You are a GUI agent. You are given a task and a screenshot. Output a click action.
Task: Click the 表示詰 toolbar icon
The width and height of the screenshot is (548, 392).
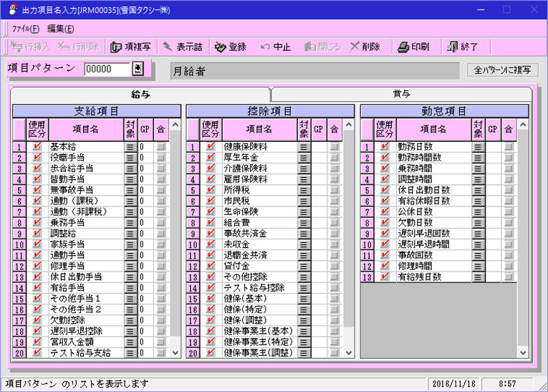click(x=168, y=47)
